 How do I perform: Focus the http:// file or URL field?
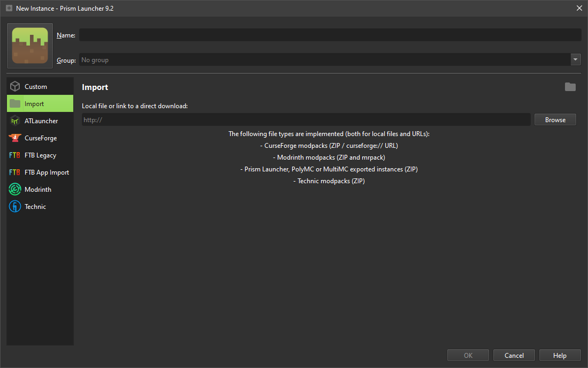(306, 120)
